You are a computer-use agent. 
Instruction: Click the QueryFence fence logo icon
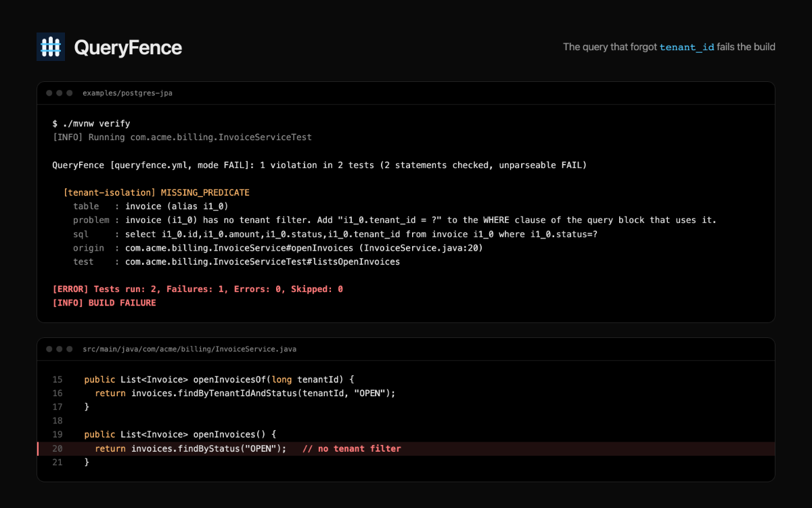(x=51, y=47)
